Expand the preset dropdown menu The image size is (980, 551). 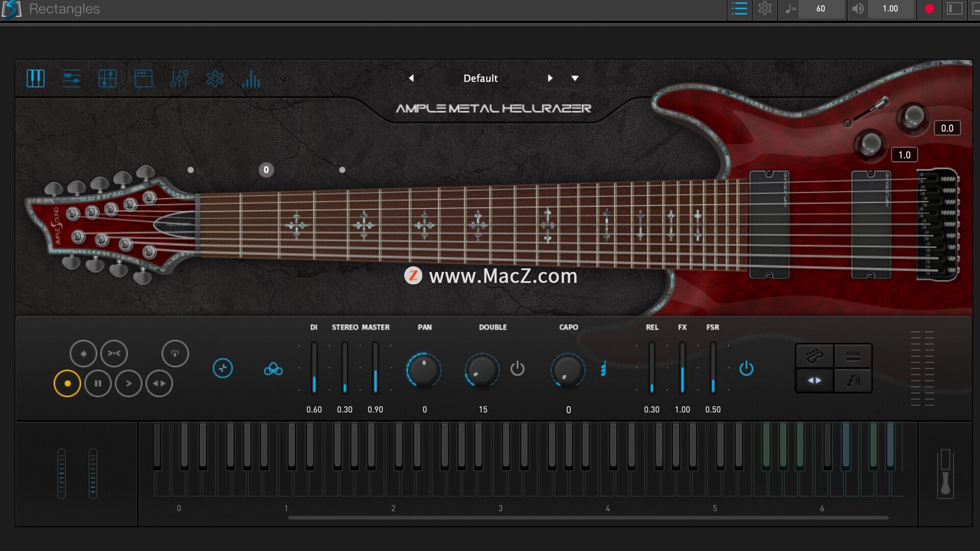(x=575, y=78)
